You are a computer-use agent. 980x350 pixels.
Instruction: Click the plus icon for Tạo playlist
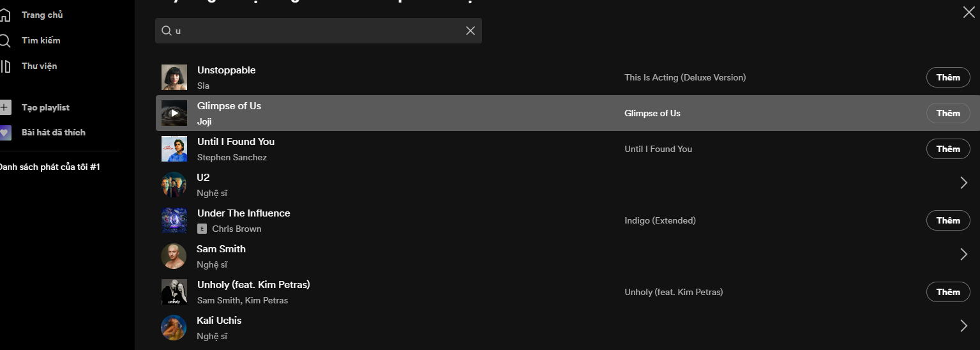click(5, 107)
